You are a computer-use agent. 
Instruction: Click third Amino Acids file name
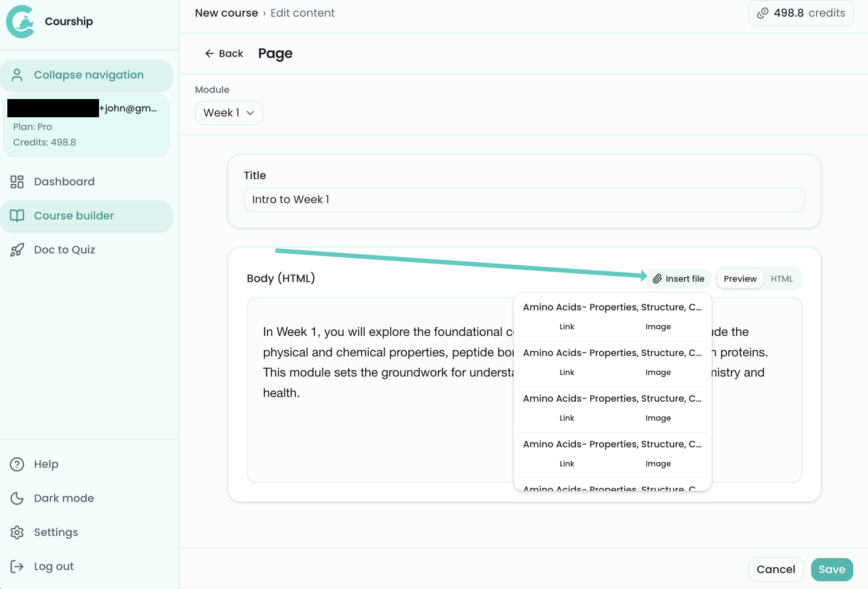[612, 399]
